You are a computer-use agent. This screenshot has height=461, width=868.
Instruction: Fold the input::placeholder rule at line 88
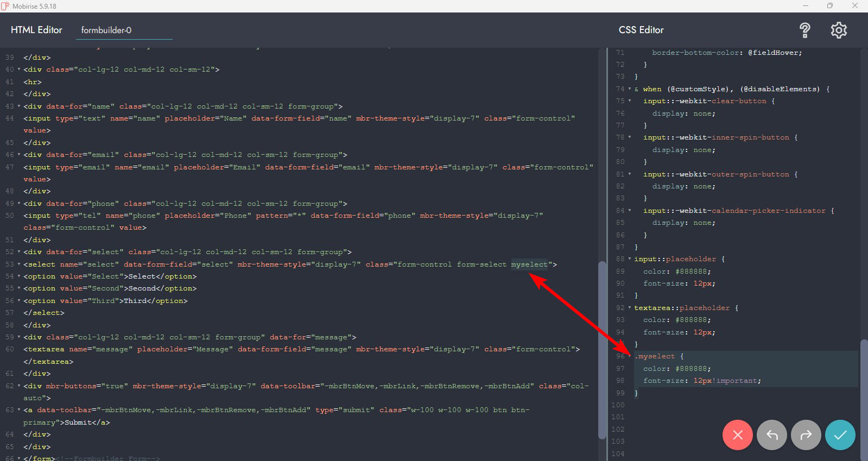tap(630, 259)
